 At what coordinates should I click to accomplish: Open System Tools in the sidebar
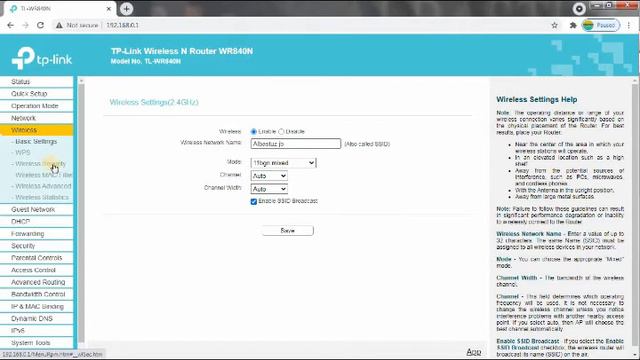(x=37, y=343)
